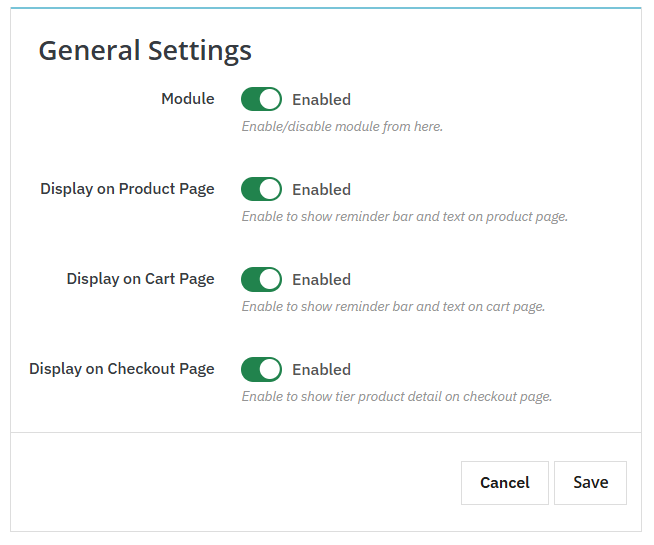Click the cart page reminder bar hint text

point(393,307)
